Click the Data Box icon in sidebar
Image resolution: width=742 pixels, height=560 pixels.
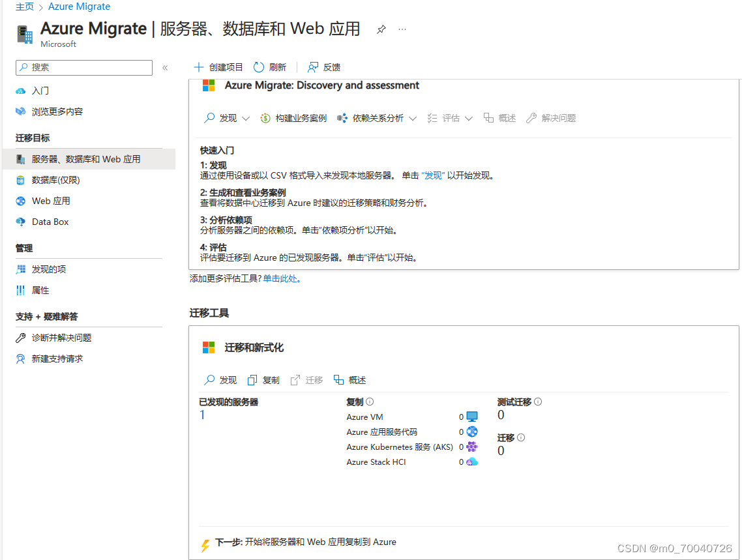click(x=20, y=222)
